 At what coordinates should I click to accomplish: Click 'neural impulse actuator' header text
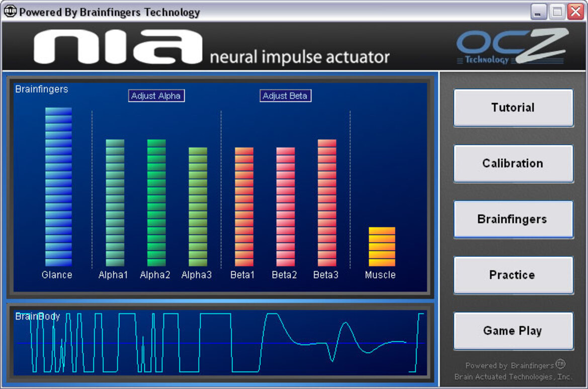299,57
